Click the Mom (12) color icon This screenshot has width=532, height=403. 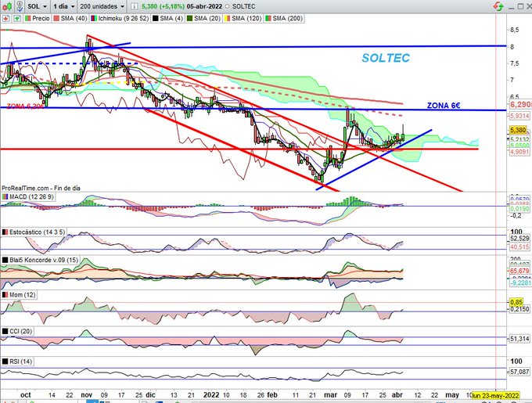pos(5,295)
